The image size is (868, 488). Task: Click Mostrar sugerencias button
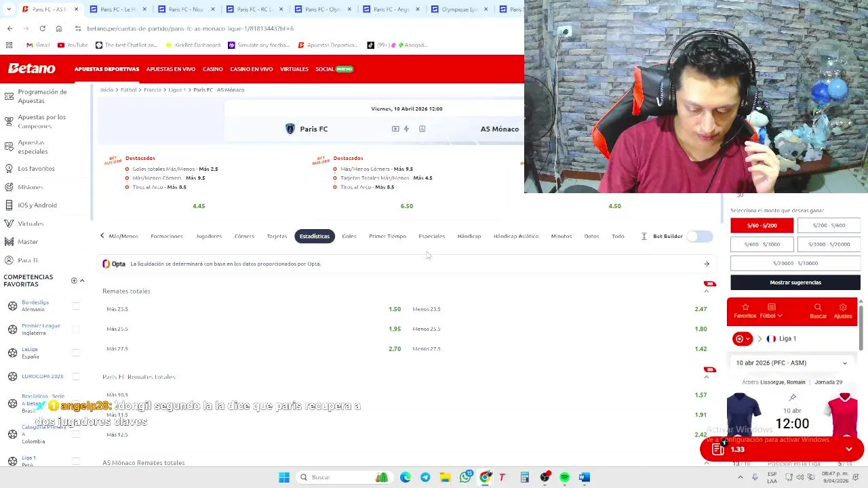(x=795, y=283)
